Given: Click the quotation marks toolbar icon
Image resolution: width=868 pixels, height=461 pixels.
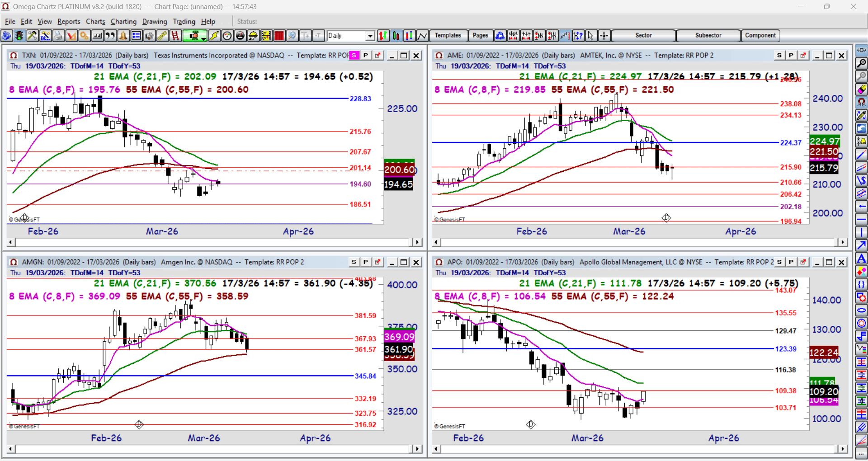Looking at the screenshot, I should pyautogui.click(x=110, y=36).
